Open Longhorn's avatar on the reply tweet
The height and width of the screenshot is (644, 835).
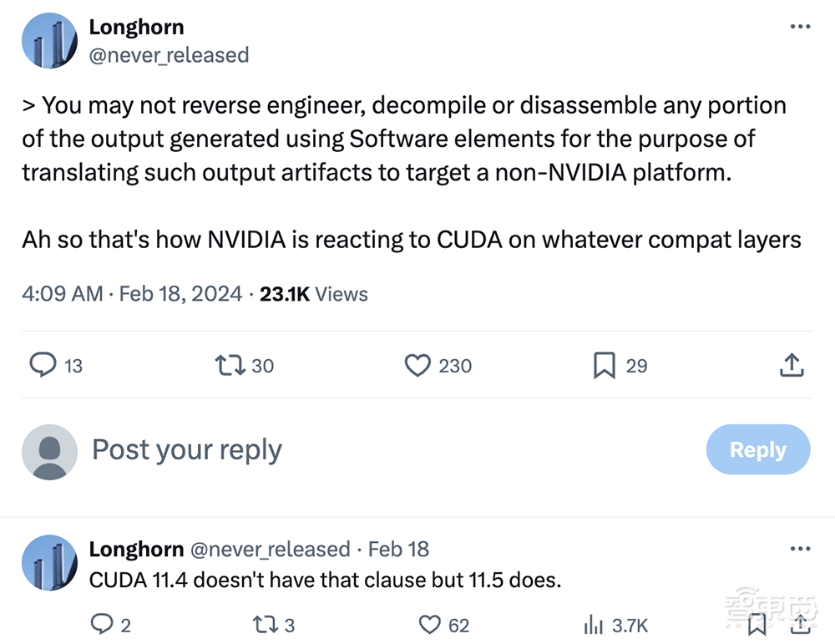(49, 563)
